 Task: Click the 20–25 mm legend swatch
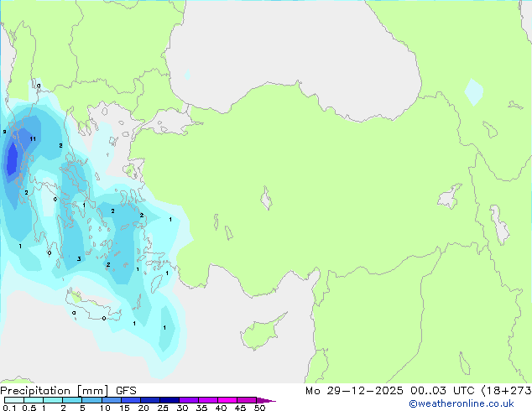coord(150,400)
